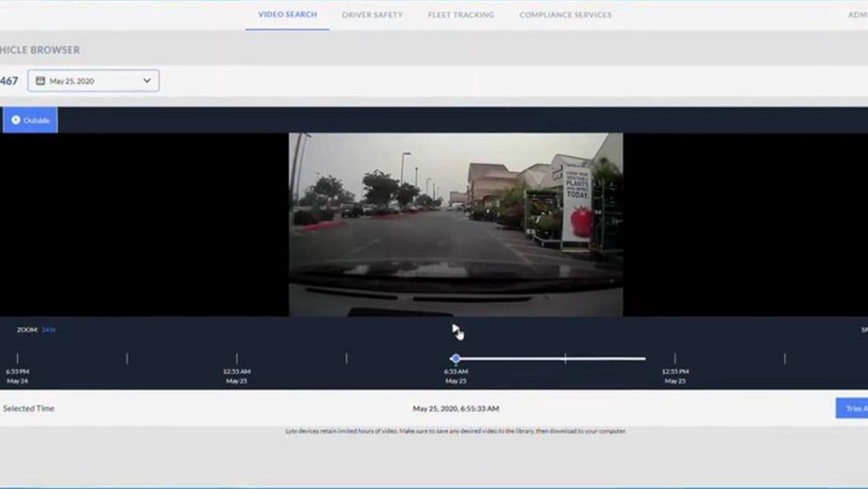Click the calendar icon in the date picker
The height and width of the screenshot is (489, 868).
[x=40, y=81]
